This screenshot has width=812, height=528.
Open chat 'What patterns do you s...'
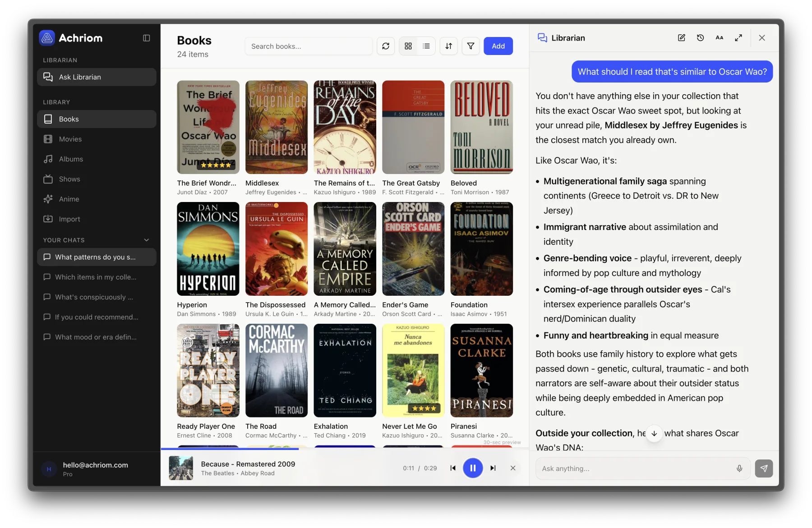[97, 257]
